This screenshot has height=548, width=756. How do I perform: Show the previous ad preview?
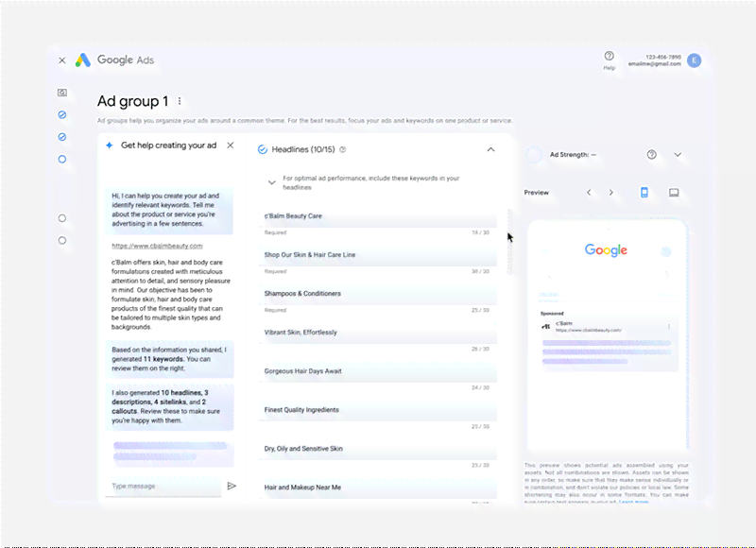589,193
